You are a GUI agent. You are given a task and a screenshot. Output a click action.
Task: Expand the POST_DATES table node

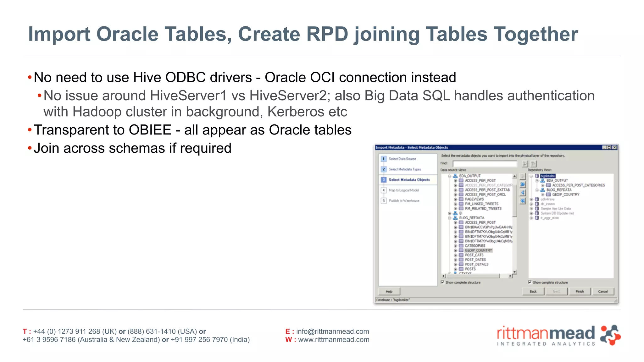[455, 260]
